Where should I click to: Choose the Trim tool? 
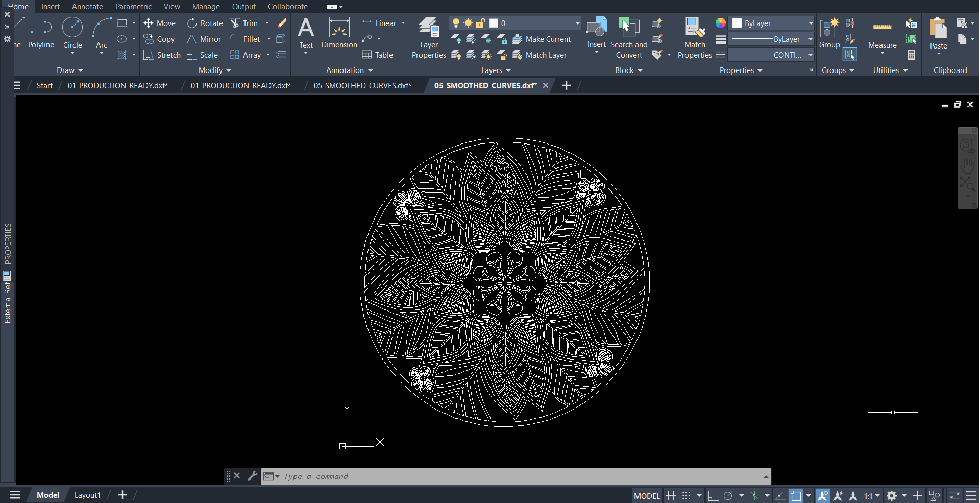(244, 23)
